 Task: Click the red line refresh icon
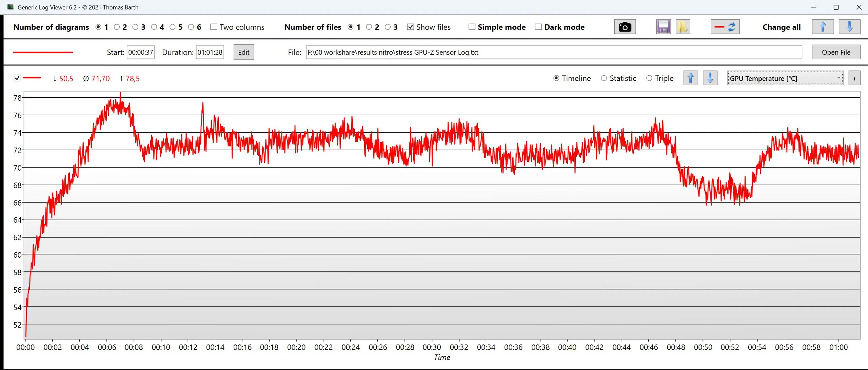[x=725, y=27]
